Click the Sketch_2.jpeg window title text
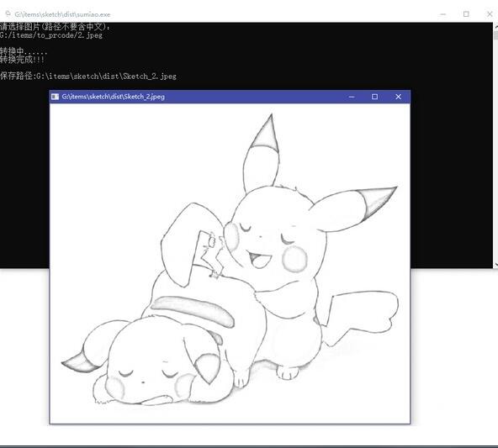498x448 pixels. (x=114, y=97)
